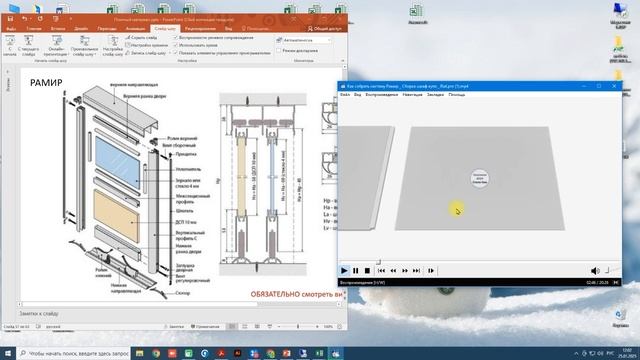The image size is (640, 360).
Task: Click the PowerPoint zoom slider
Action: coord(298,327)
